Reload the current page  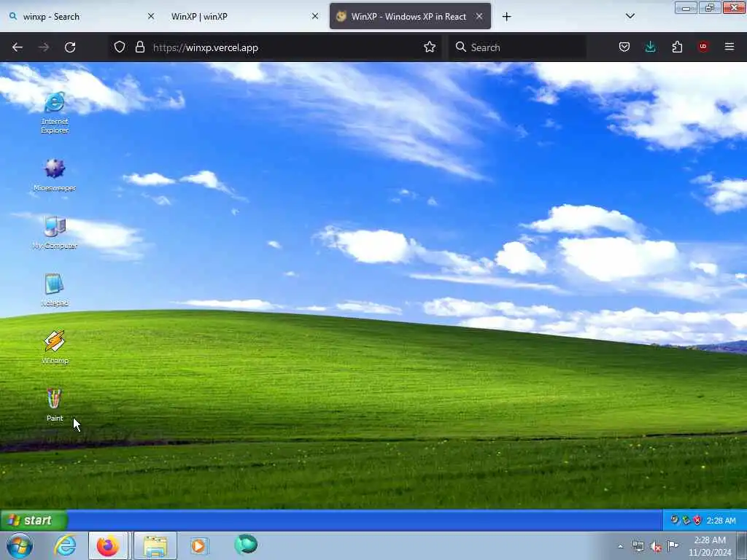click(x=70, y=47)
